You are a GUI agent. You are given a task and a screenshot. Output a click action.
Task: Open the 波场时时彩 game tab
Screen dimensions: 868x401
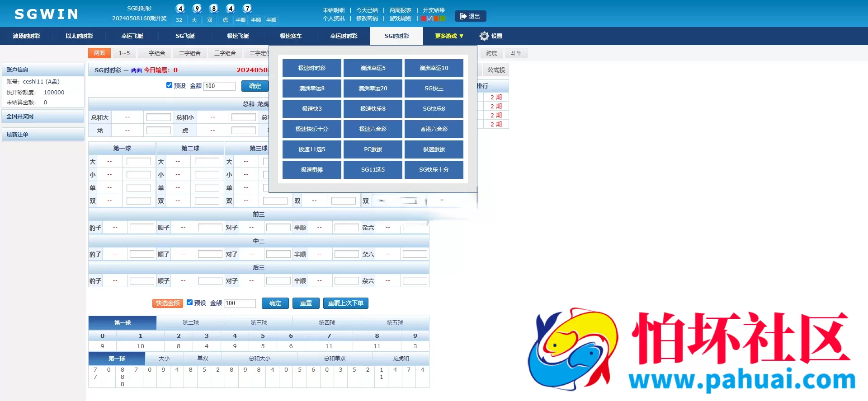(26, 36)
